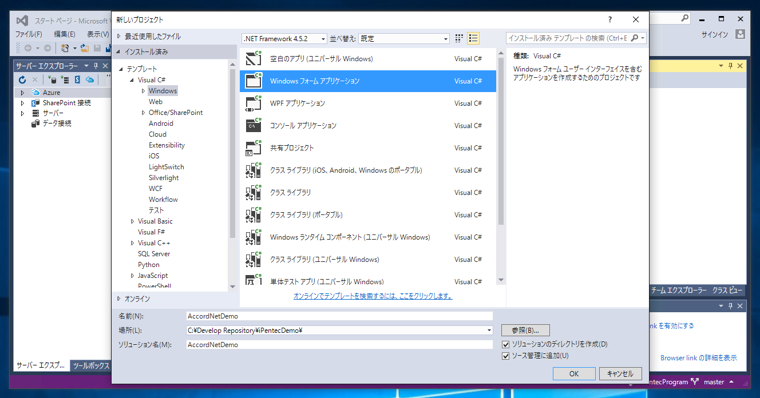
Task: Select Web under Visual C#
Action: (156, 101)
